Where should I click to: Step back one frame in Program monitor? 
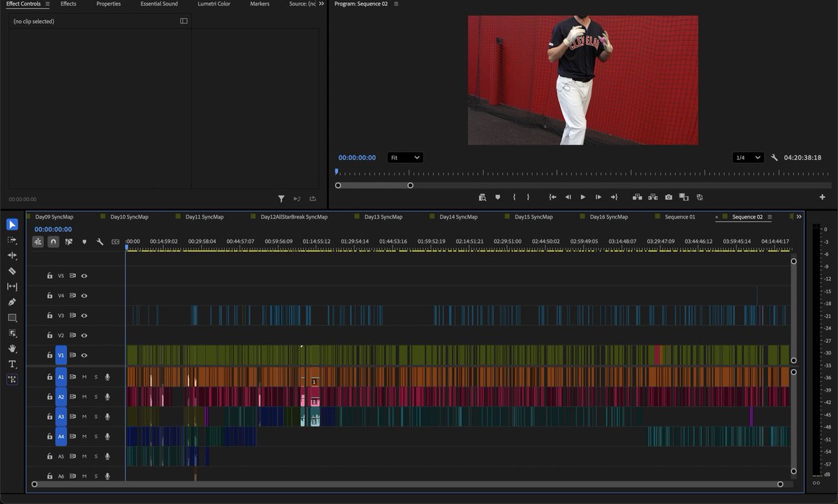tap(568, 198)
